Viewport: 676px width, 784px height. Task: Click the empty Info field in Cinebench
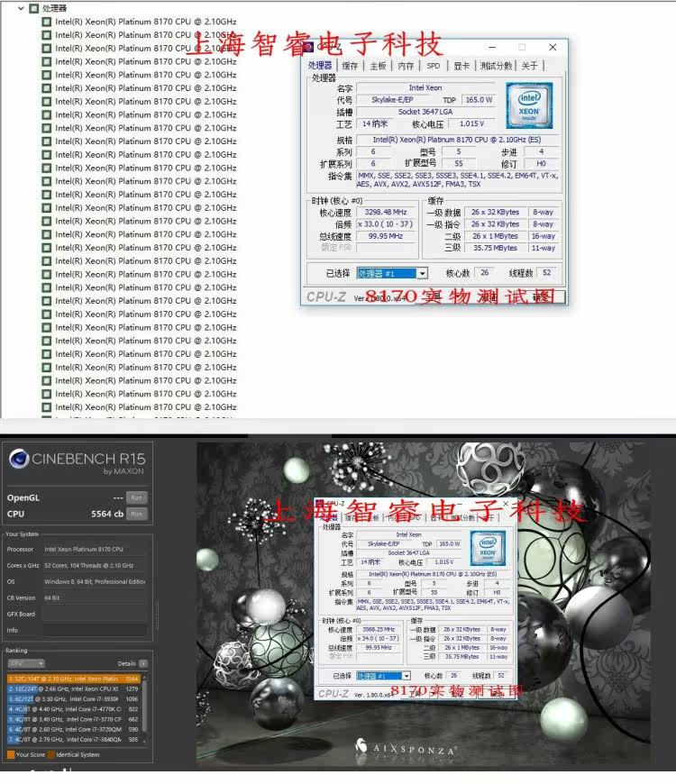point(95,630)
